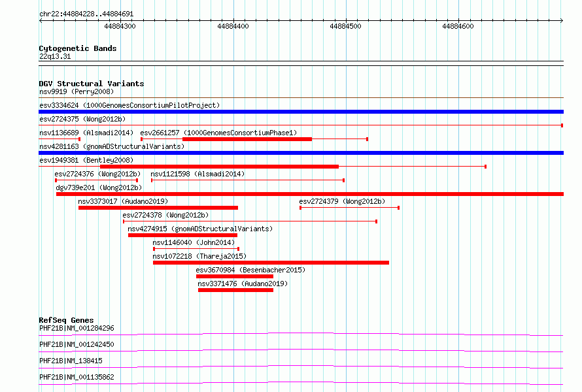Select the esv2661257 thick red bar
The height and width of the screenshot is (392, 582).
click(247, 139)
